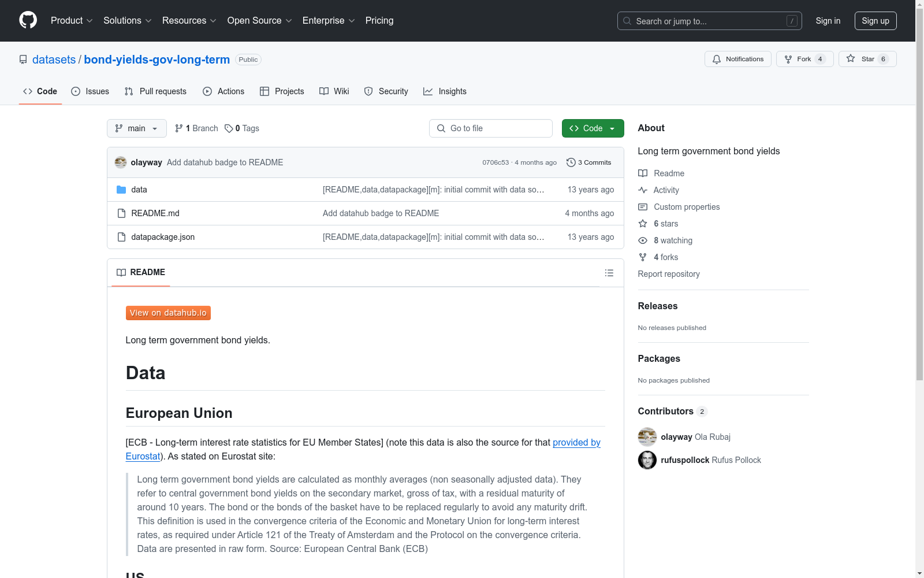Click olayway avatar in Contributors
Viewport: 924px width, 578px height.
tap(647, 437)
